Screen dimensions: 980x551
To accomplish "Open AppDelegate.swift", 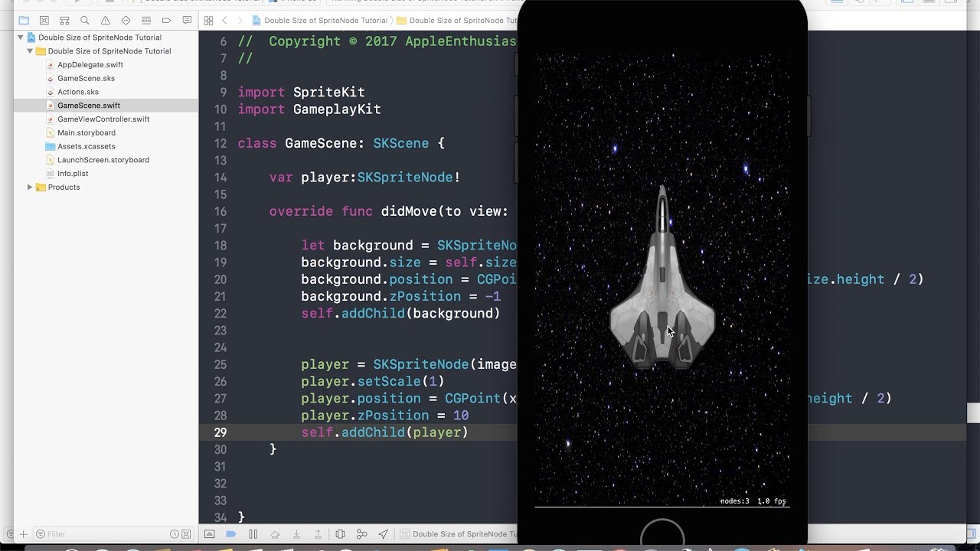I will pyautogui.click(x=90, y=65).
